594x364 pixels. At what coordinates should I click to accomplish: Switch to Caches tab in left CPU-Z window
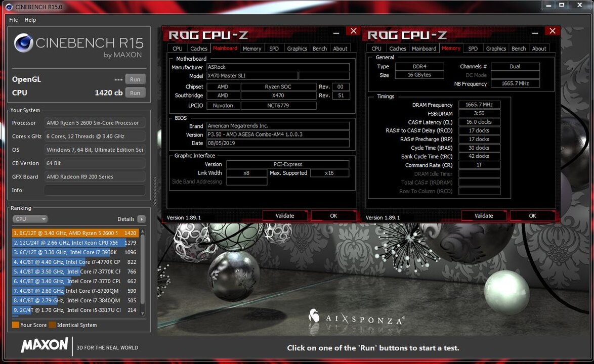(x=199, y=49)
